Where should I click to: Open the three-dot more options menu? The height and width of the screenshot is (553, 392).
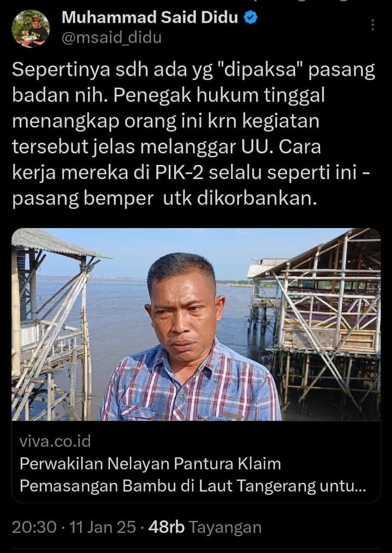[372, 25]
